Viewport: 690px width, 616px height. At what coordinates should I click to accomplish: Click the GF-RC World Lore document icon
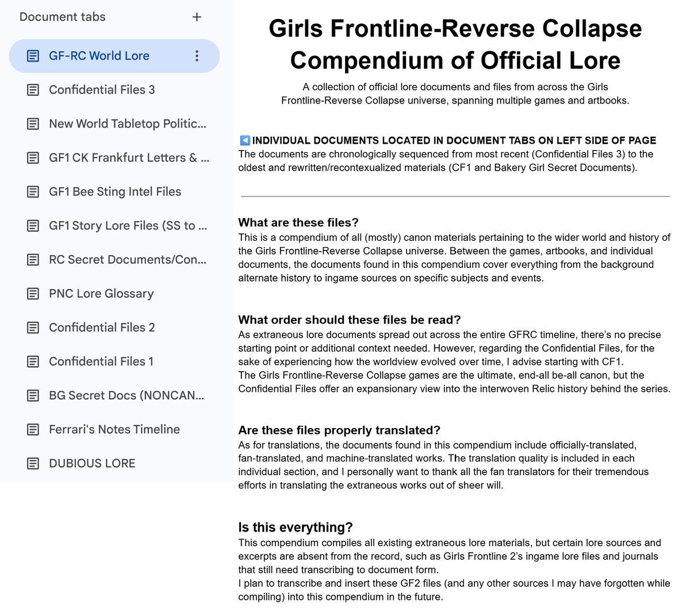pos(33,56)
